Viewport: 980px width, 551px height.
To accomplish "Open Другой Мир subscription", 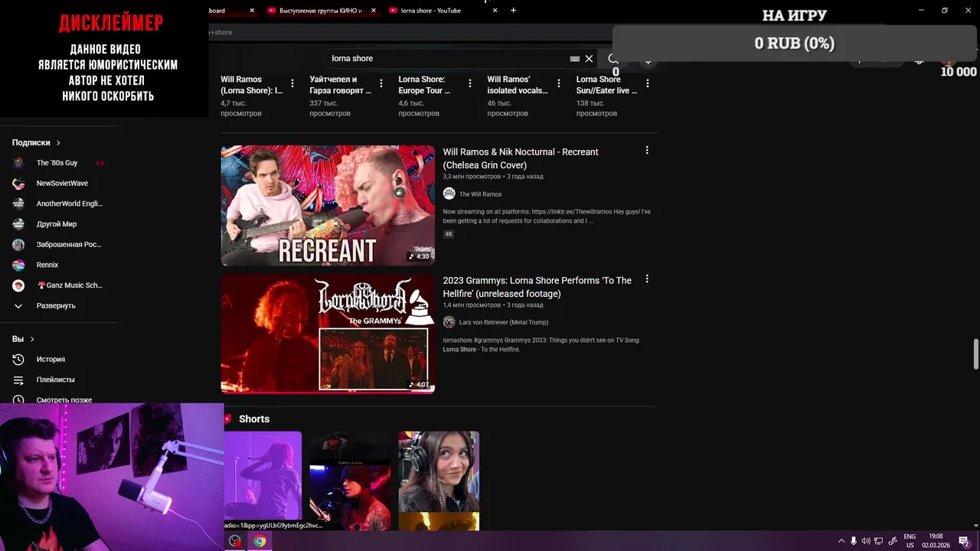I will [58, 224].
